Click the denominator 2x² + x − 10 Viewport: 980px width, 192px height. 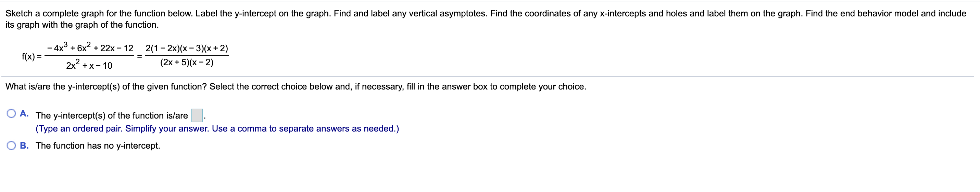(89, 65)
